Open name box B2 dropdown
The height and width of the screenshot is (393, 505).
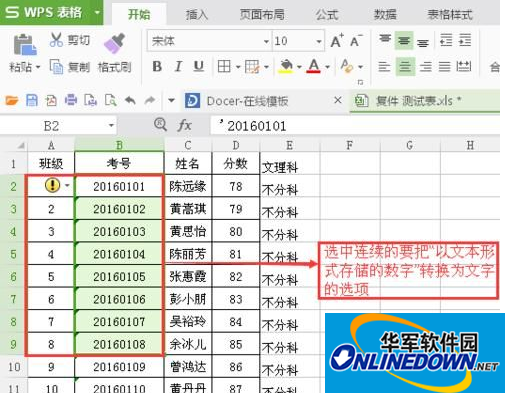tap(111, 126)
